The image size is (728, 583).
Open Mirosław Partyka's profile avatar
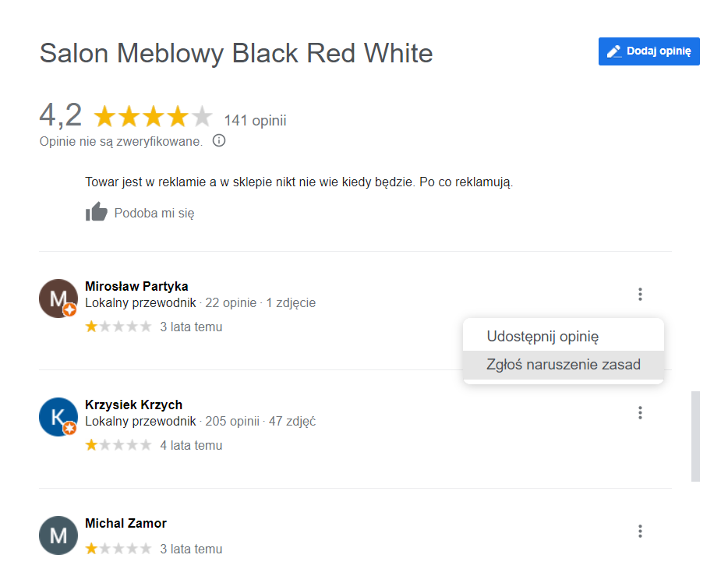58,299
